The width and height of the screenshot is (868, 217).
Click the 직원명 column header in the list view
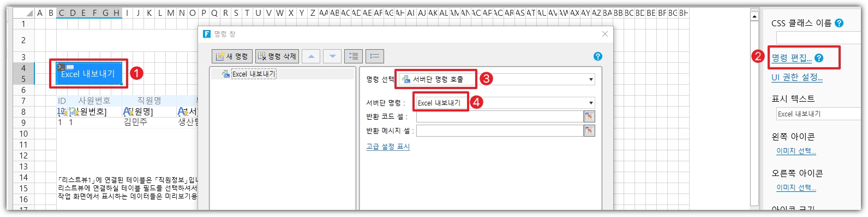click(149, 101)
